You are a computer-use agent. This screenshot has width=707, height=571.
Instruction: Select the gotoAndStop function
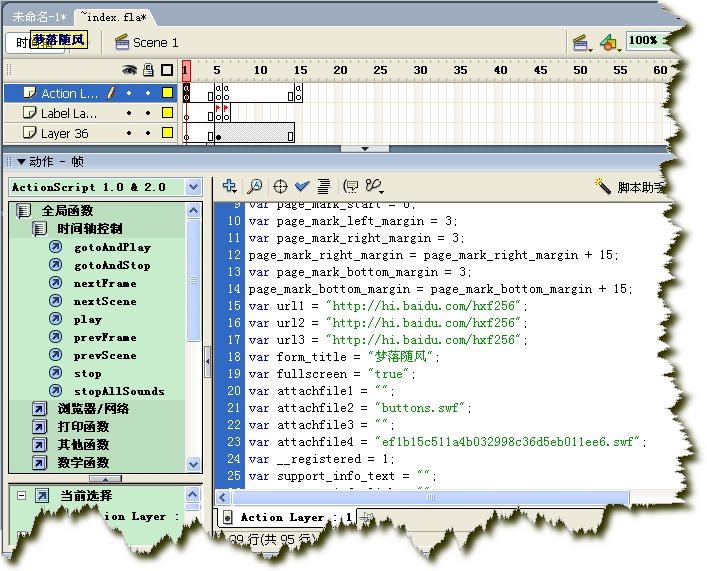click(x=112, y=265)
